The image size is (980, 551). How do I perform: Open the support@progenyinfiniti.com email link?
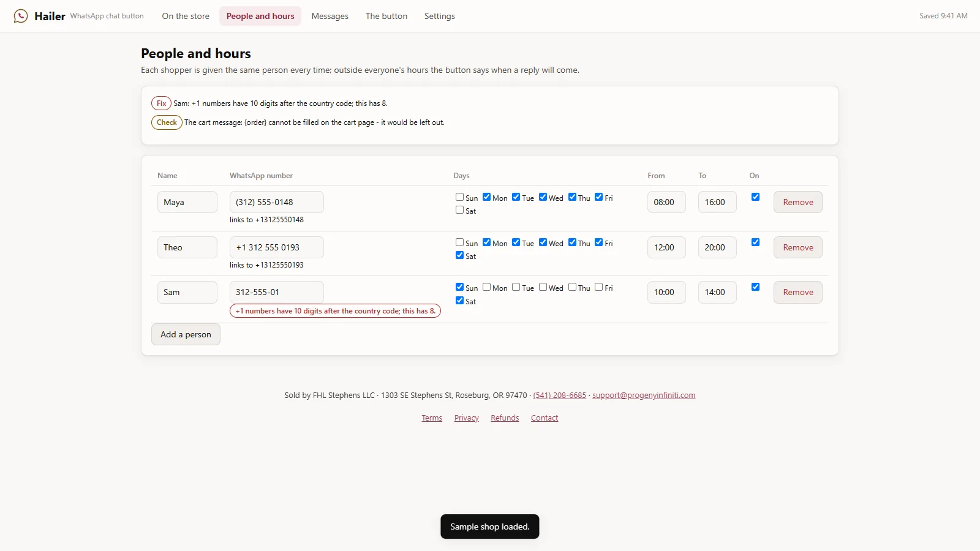click(x=644, y=395)
